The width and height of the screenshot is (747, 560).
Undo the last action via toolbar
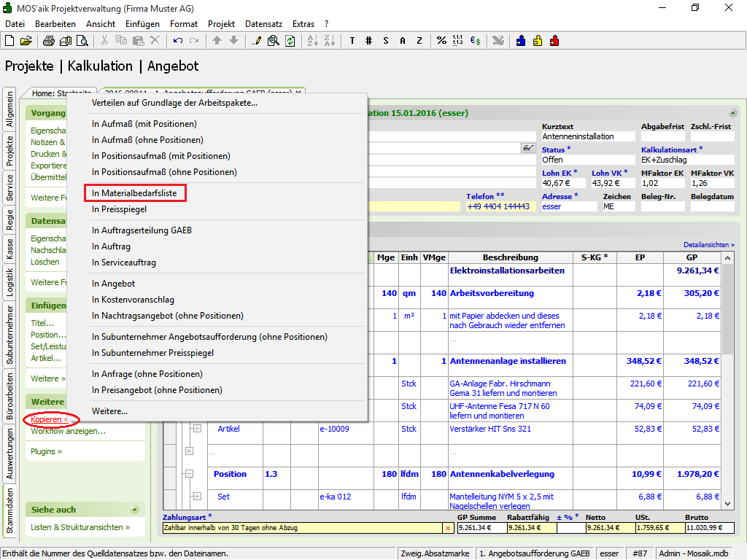[177, 41]
